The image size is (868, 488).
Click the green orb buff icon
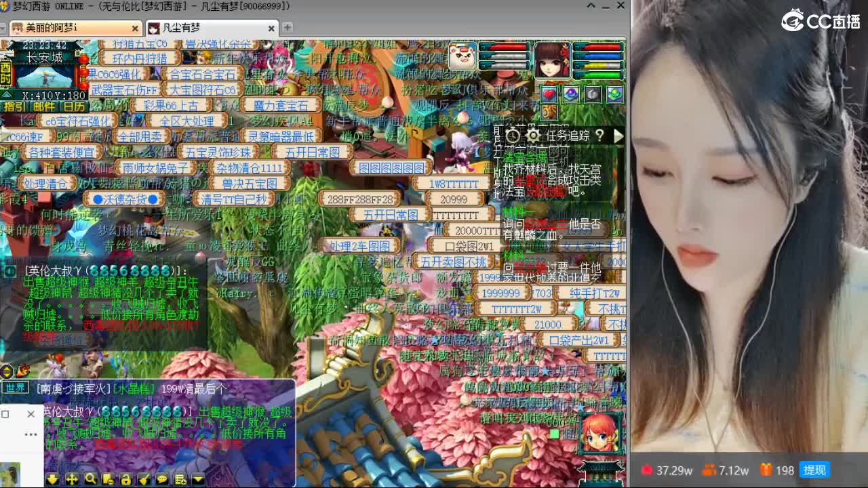(614, 94)
